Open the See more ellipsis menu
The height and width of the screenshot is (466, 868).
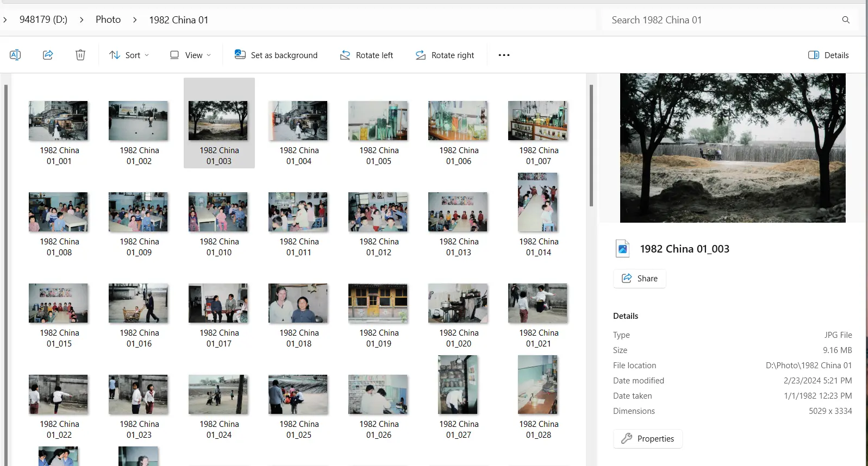click(504, 55)
